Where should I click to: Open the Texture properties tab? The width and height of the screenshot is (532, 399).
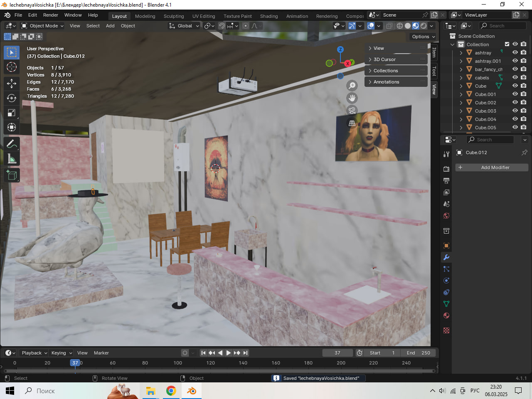click(446, 330)
